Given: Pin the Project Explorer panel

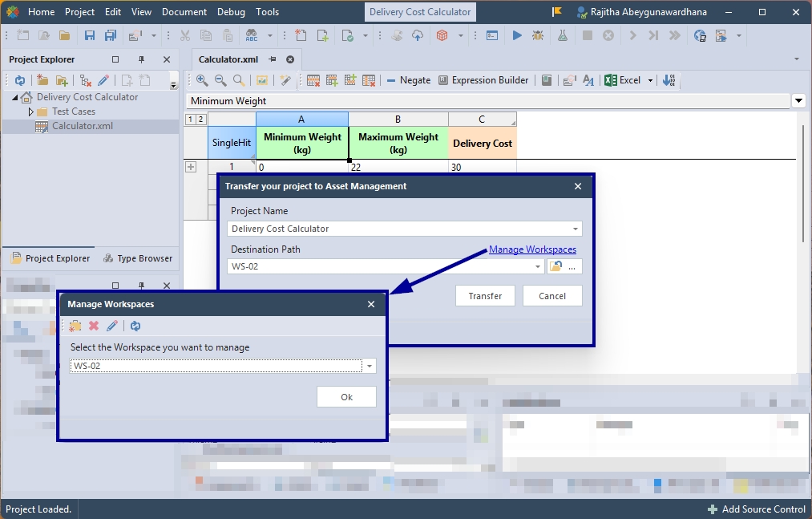Looking at the screenshot, I should [x=141, y=59].
